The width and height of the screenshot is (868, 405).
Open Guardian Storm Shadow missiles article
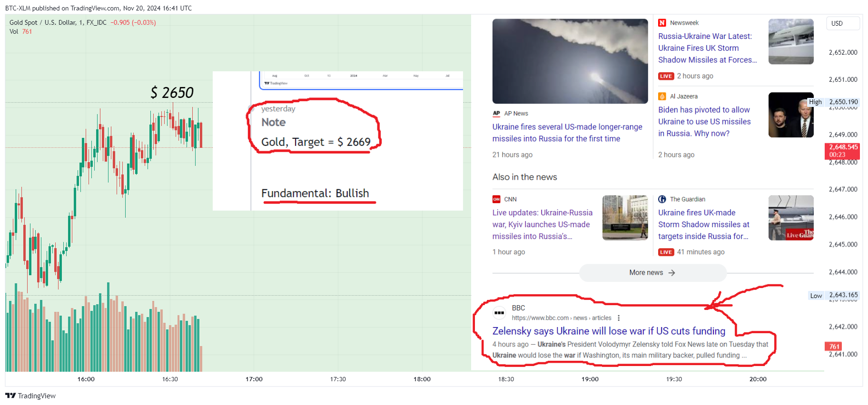coord(704,224)
